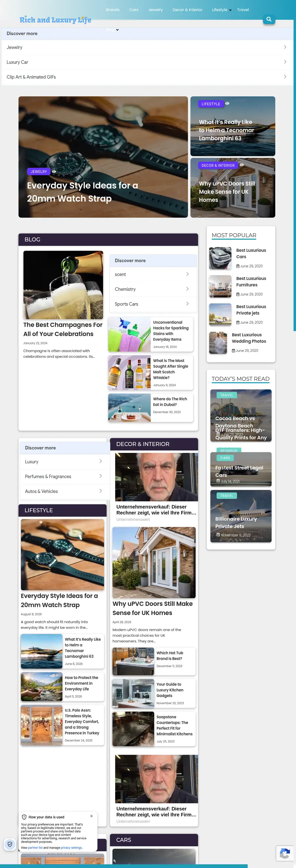This screenshot has width=296, height=868.
Task: Click calendar icon beside November 9, 2022 date
Action: click(x=218, y=534)
